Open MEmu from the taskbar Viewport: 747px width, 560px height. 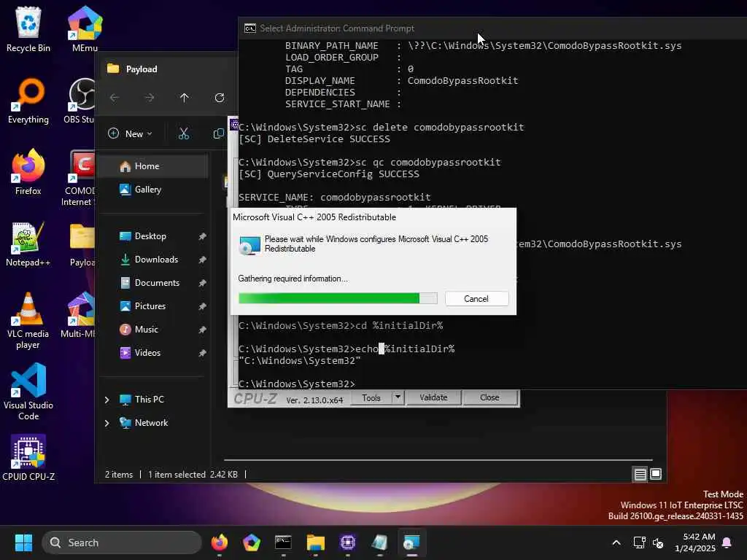pyautogui.click(x=251, y=542)
